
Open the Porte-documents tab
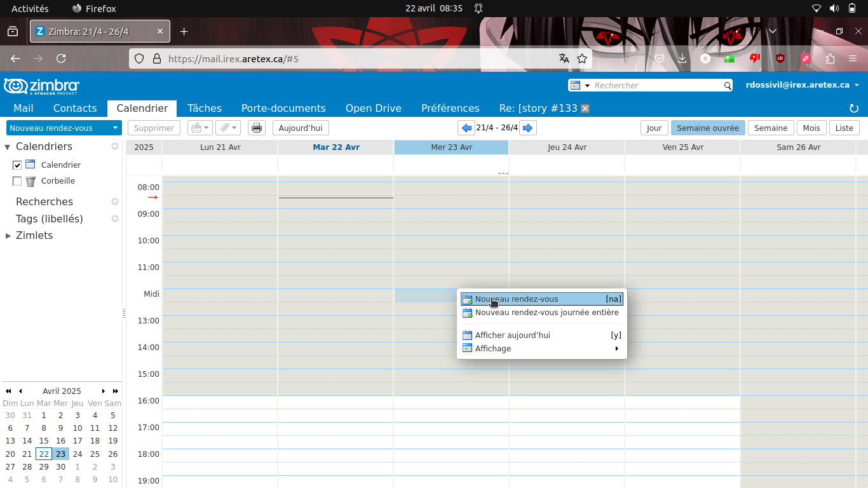click(283, 108)
